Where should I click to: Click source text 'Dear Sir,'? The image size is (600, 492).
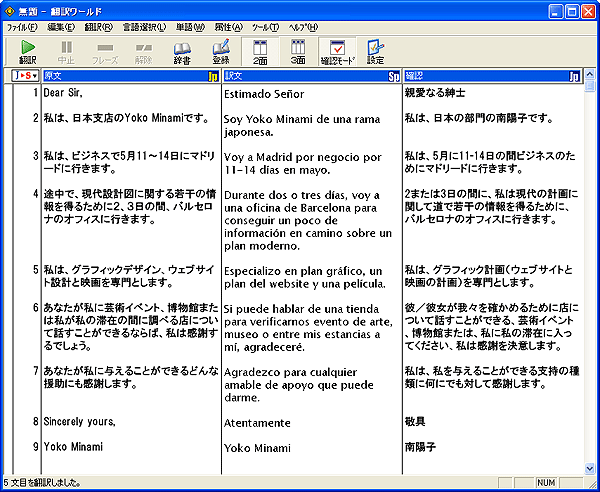coord(63,93)
